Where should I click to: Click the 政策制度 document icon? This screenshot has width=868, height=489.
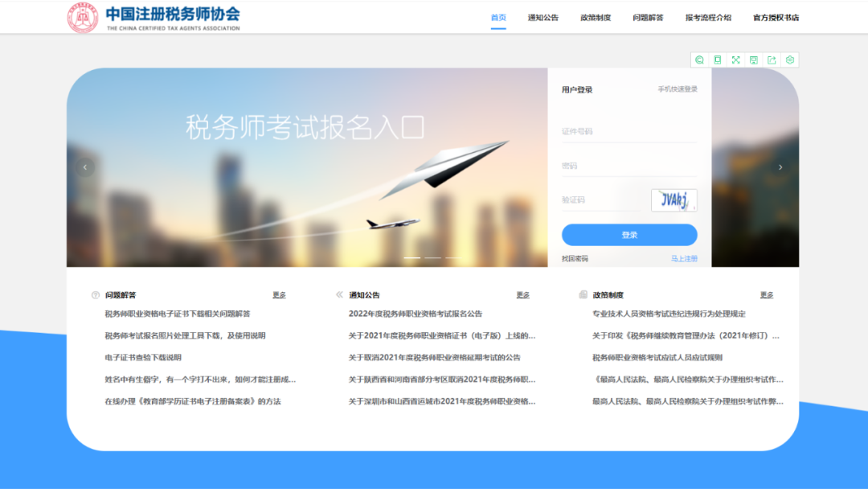pos(583,294)
